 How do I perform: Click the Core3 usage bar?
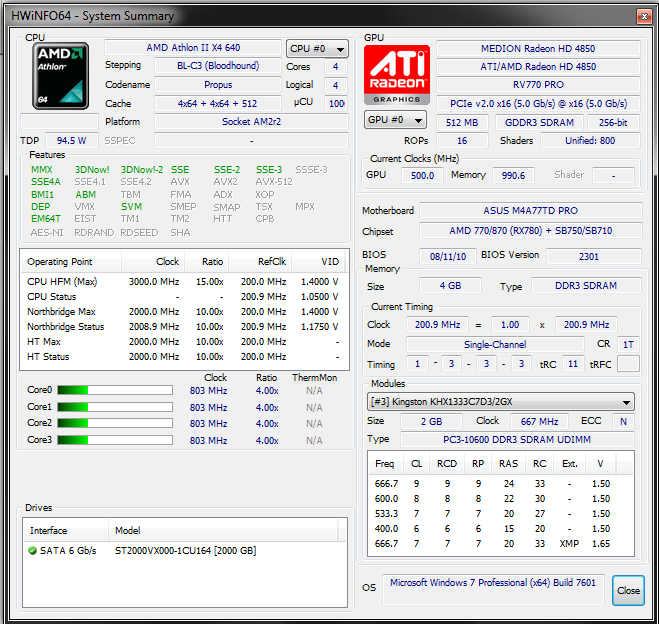[x=115, y=440]
